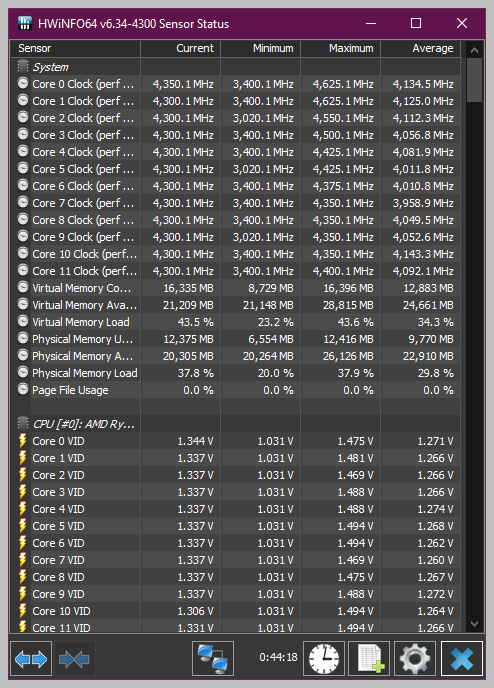
Task: Click the Maximum column header
Action: click(x=341, y=49)
